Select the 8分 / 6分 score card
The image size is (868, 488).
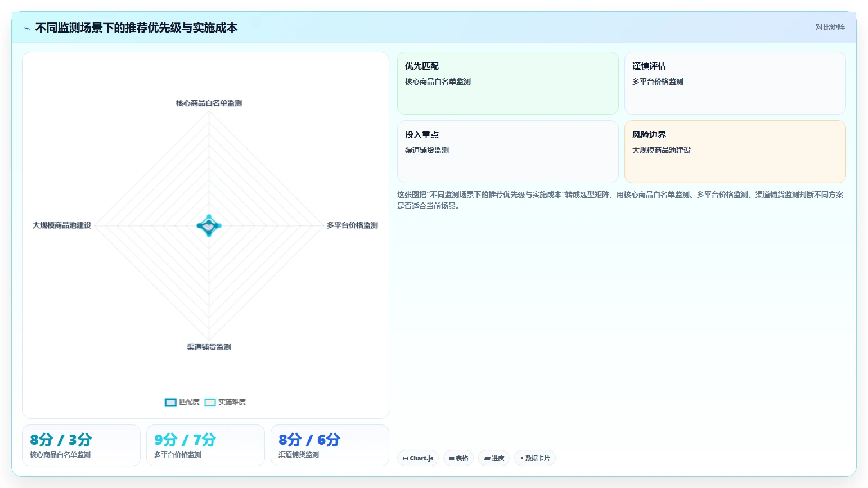point(330,445)
